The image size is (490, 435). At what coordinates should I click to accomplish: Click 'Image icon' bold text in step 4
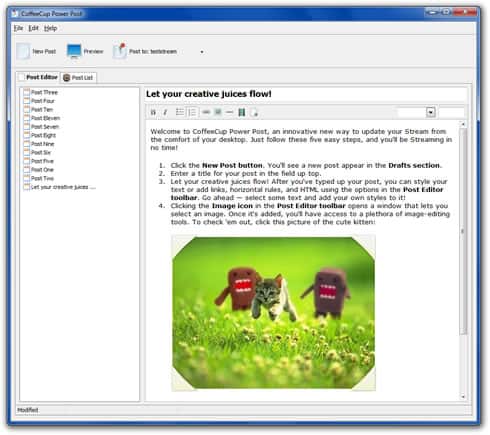[232, 206]
